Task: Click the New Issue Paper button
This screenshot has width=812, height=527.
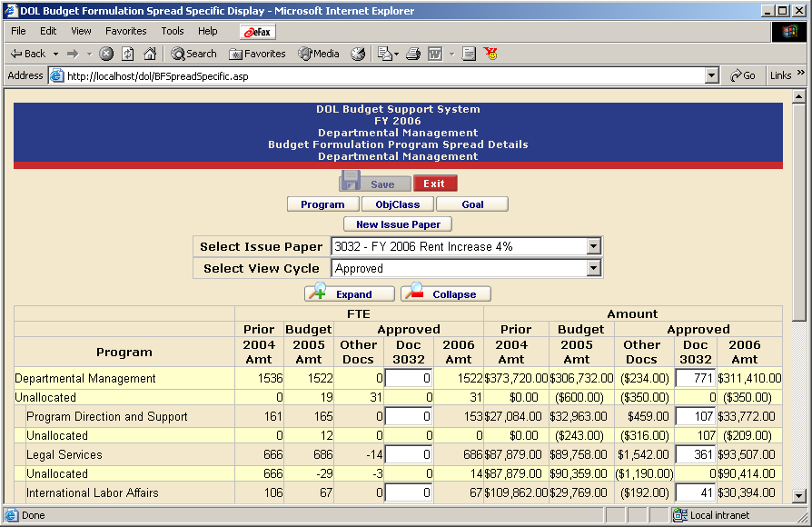Action: tap(398, 224)
